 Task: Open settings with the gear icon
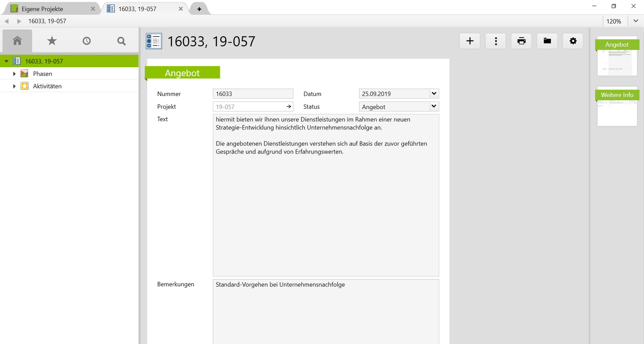coord(573,41)
